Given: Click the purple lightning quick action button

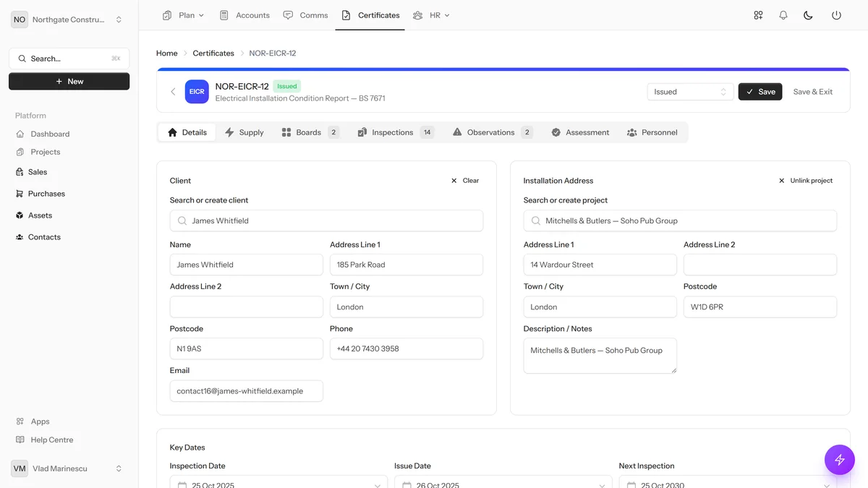Looking at the screenshot, I should coord(840,459).
